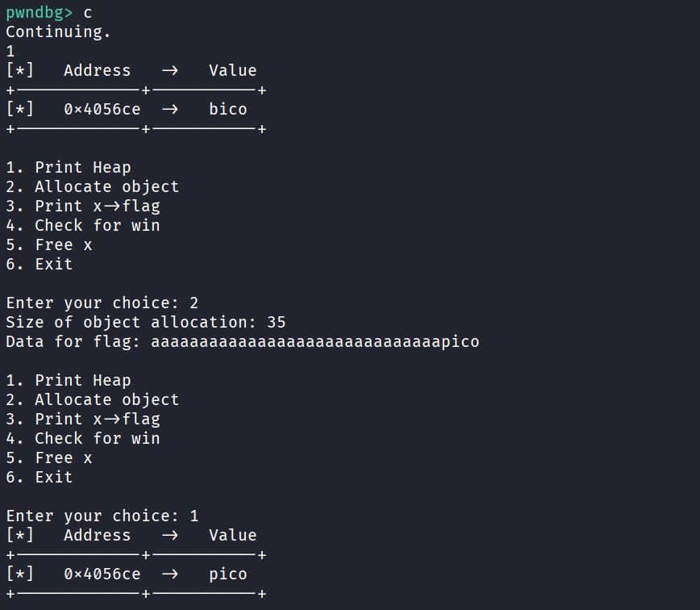Click the 0x4056ce address beside "bico"
Image resolution: width=700 pixels, height=610 pixels.
(x=102, y=110)
